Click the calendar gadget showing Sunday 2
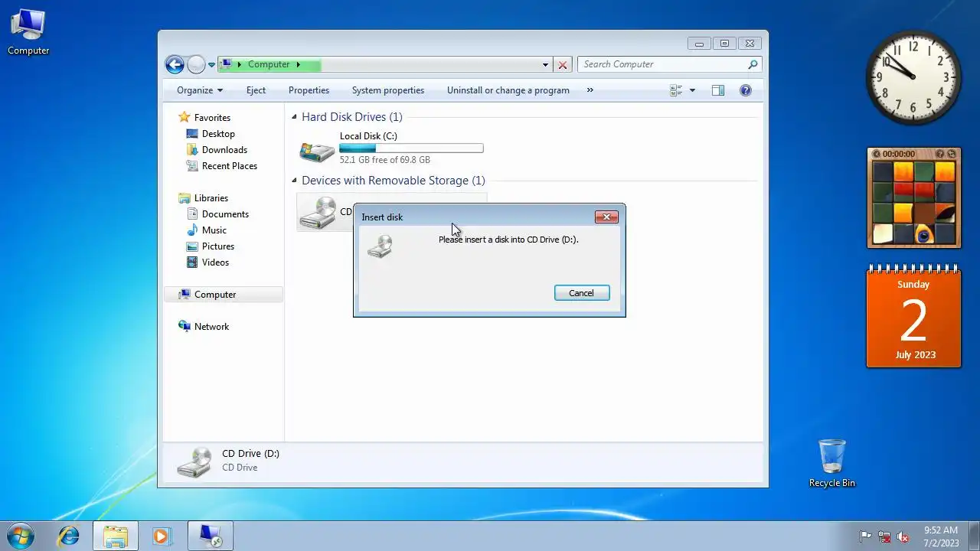The width and height of the screenshot is (980, 551). tap(913, 317)
